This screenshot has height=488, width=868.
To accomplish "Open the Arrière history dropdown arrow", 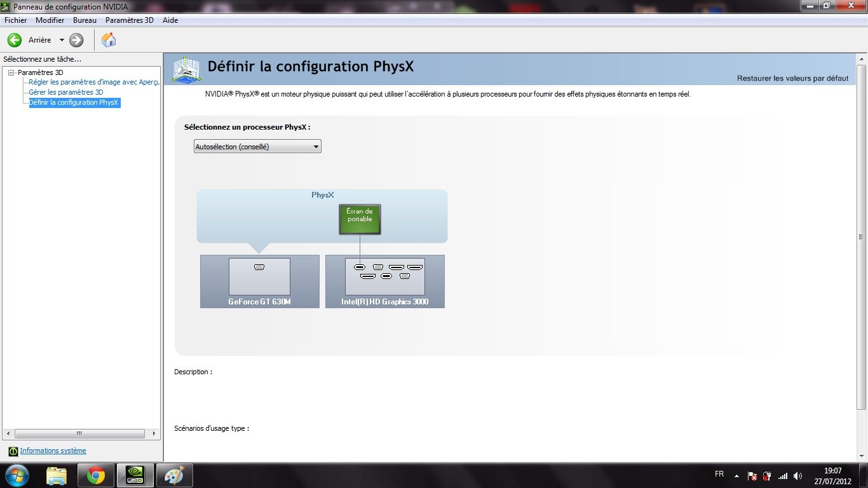I will click(x=62, y=40).
